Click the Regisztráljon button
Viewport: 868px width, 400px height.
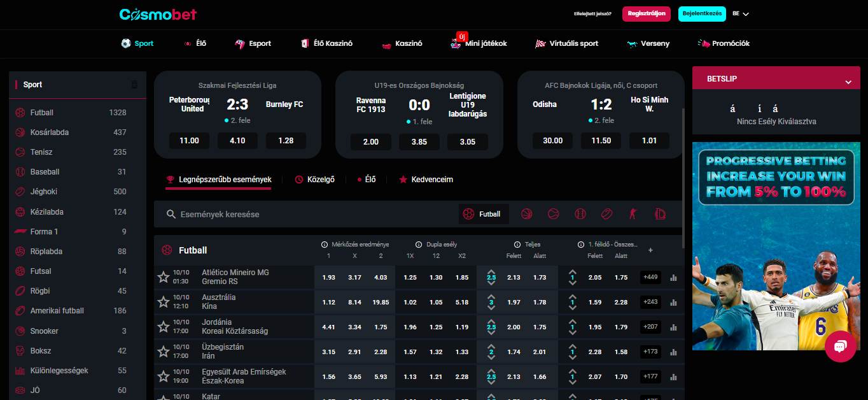point(646,13)
